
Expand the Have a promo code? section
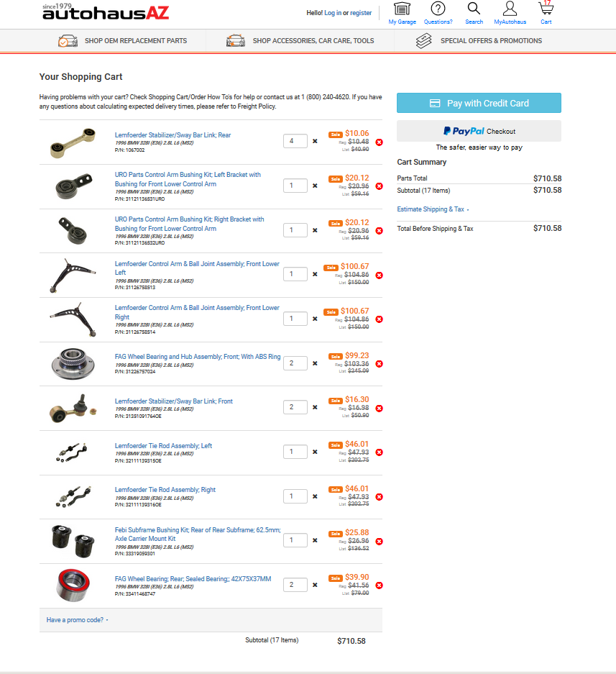pyautogui.click(x=77, y=620)
